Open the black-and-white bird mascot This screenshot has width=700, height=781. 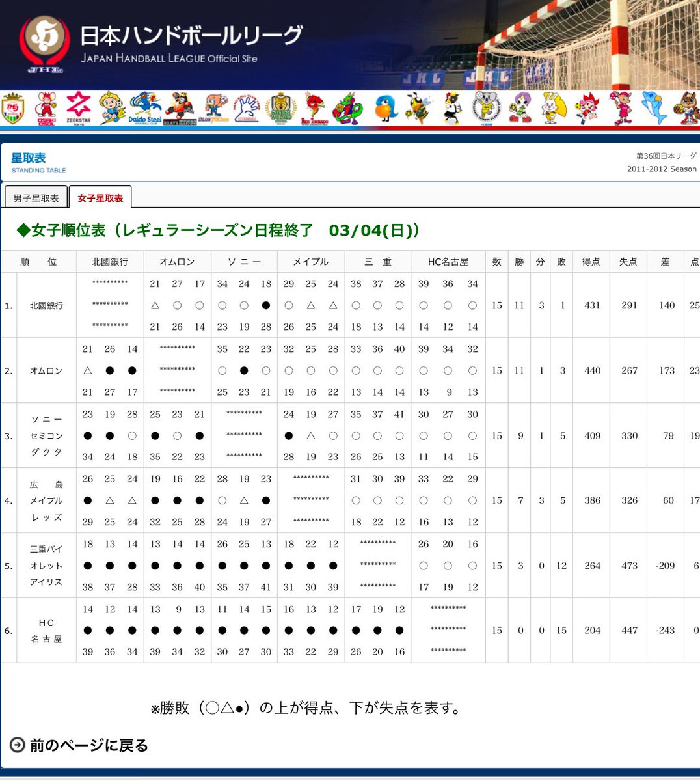[452, 108]
